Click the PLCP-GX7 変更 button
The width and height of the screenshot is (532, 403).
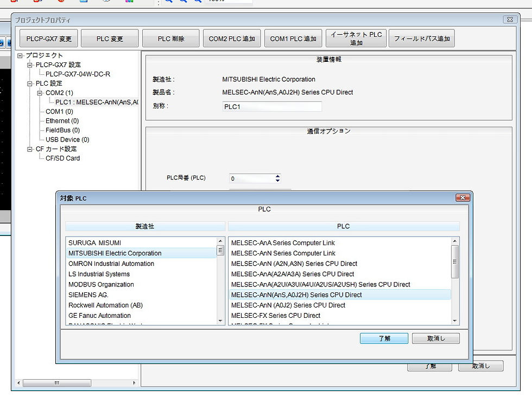click(x=48, y=39)
